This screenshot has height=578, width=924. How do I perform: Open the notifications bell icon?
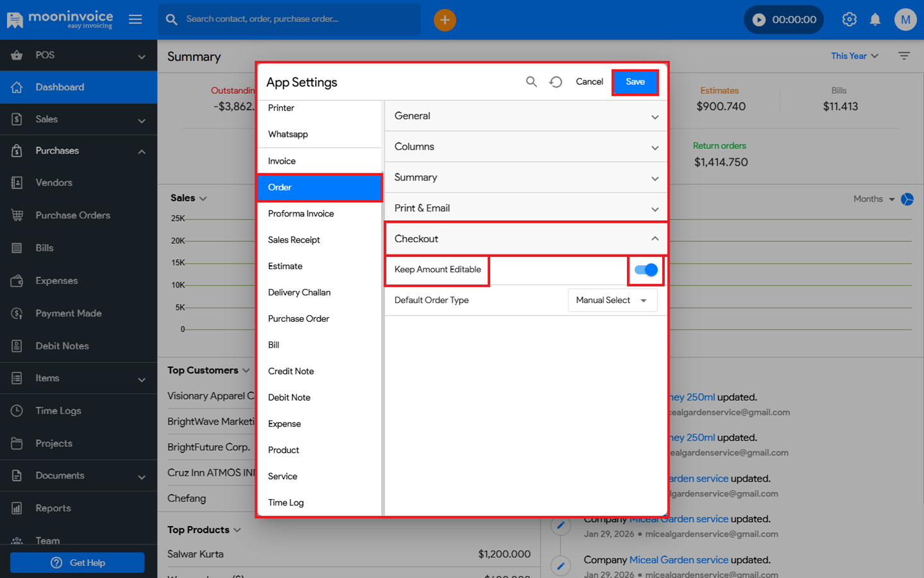click(875, 20)
